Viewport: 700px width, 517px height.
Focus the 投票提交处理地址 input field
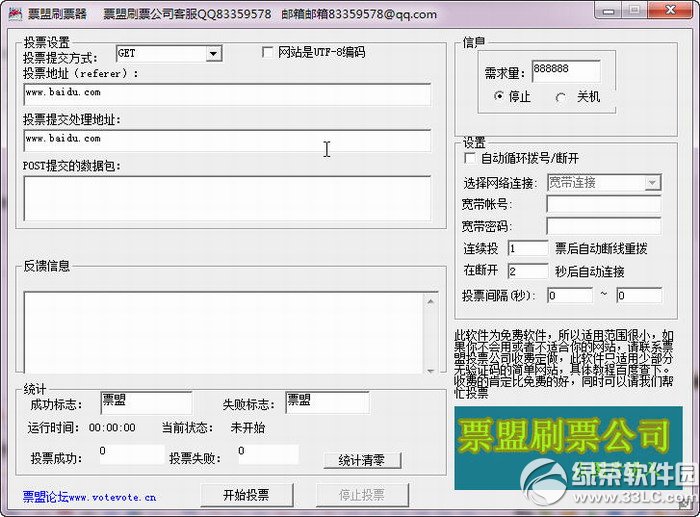tap(227, 139)
